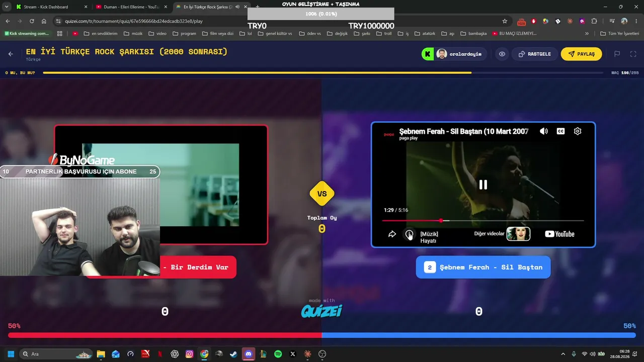Open the Kick streaming bookmark

tap(27, 34)
